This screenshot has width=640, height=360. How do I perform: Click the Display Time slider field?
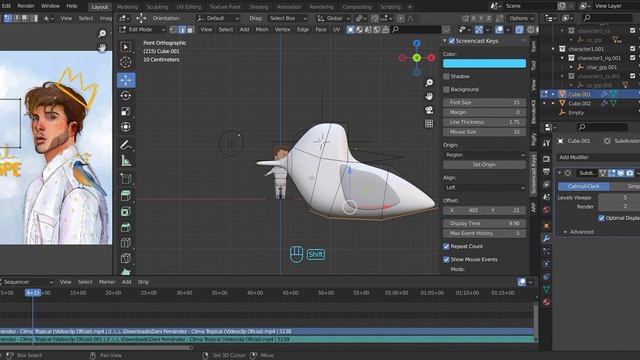pyautogui.click(x=484, y=224)
